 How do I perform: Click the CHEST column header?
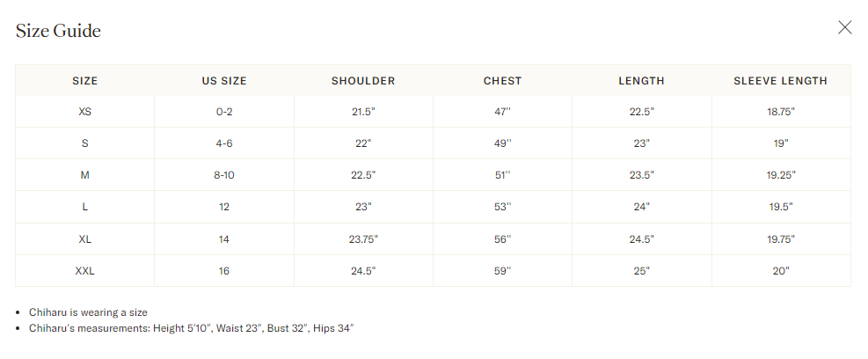(502, 81)
